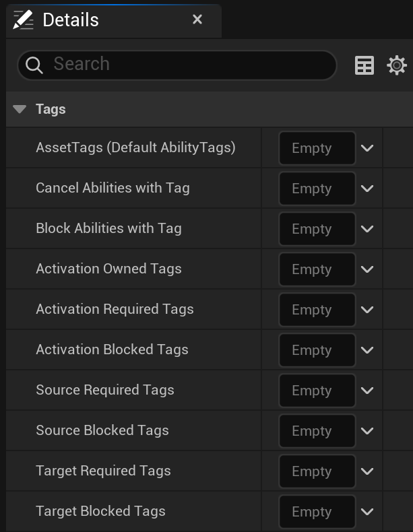Open Target Blocked Tags dropdown arrow
Screen dimensions: 413x532
point(367,512)
